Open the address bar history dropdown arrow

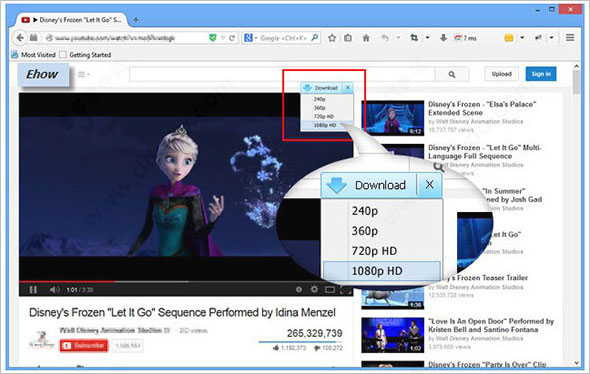click(x=223, y=38)
